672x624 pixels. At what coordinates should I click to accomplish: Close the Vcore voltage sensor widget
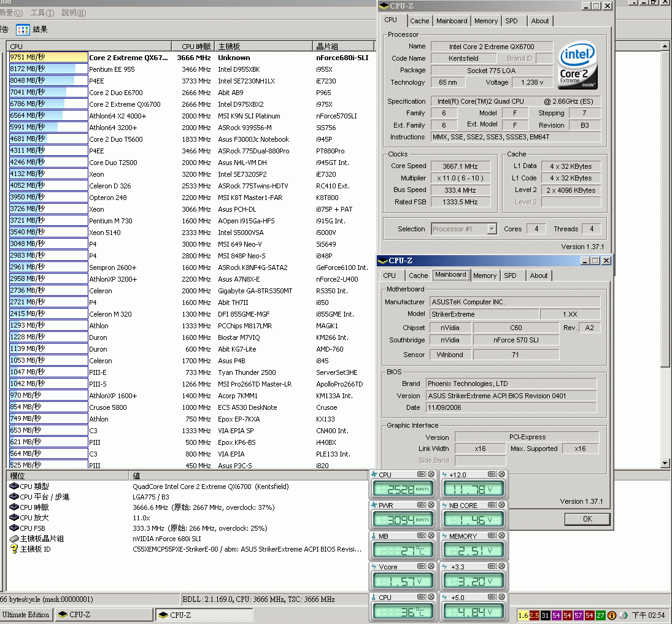(x=431, y=566)
